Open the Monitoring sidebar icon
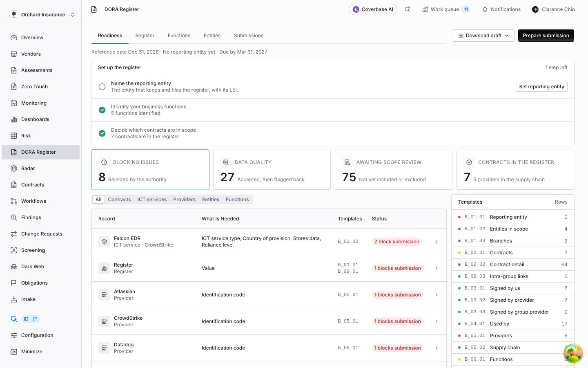The width and height of the screenshot is (588, 368). (x=14, y=103)
